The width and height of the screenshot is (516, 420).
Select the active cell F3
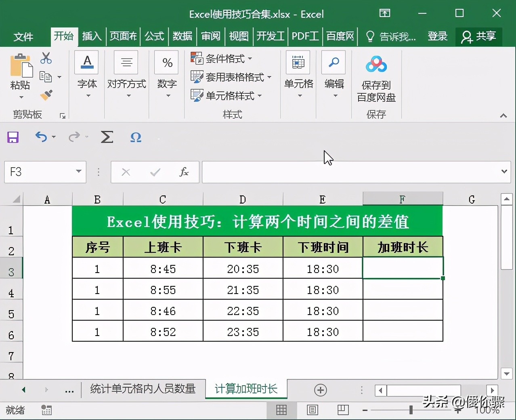(403, 268)
